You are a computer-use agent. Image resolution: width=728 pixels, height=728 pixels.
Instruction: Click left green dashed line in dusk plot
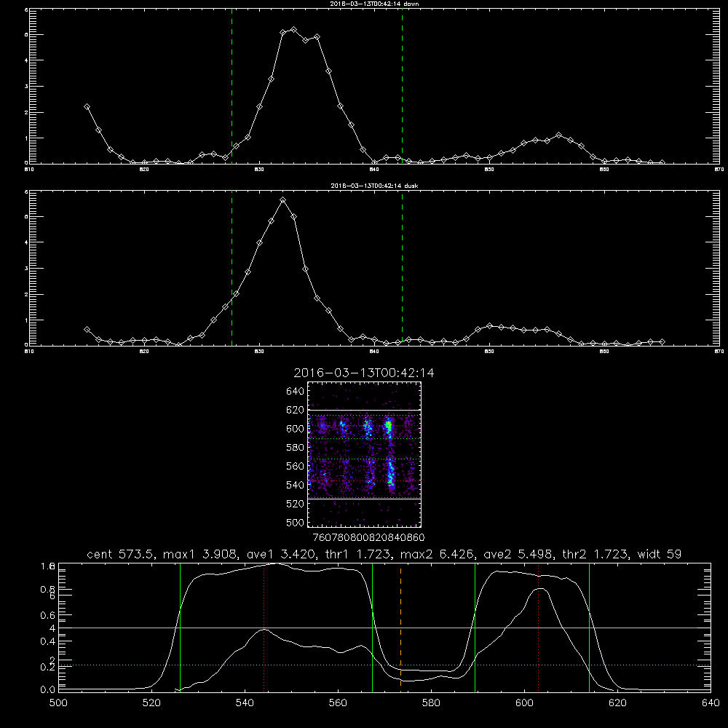coord(232,269)
